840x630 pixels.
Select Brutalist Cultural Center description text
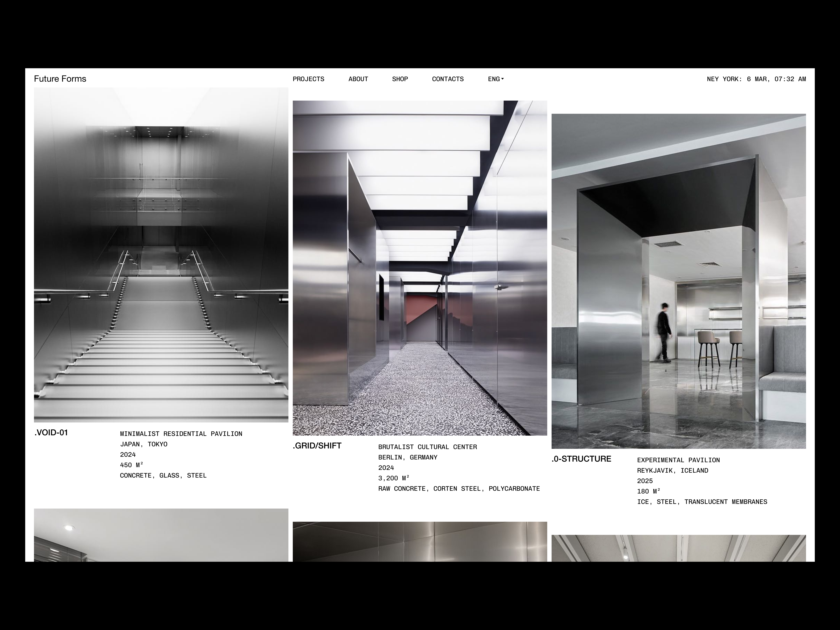[427, 447]
